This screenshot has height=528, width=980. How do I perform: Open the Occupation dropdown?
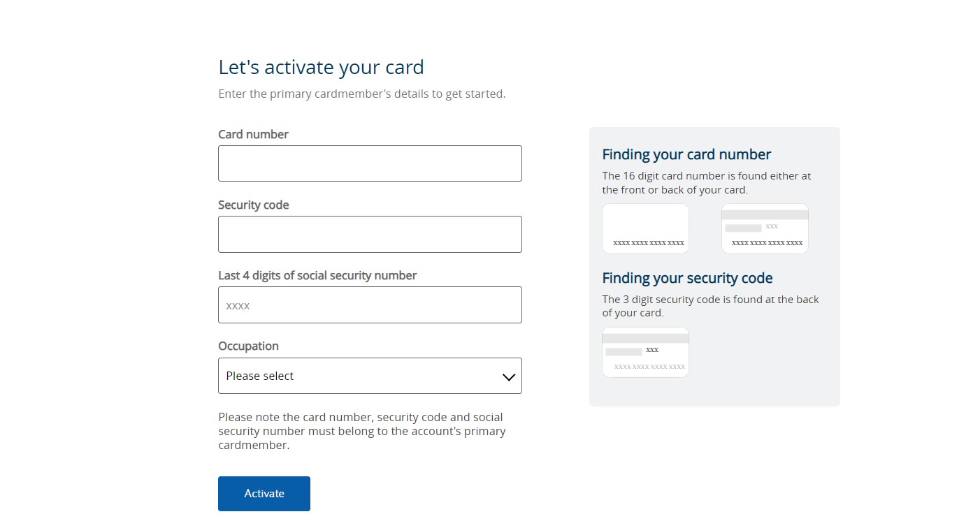click(x=370, y=376)
